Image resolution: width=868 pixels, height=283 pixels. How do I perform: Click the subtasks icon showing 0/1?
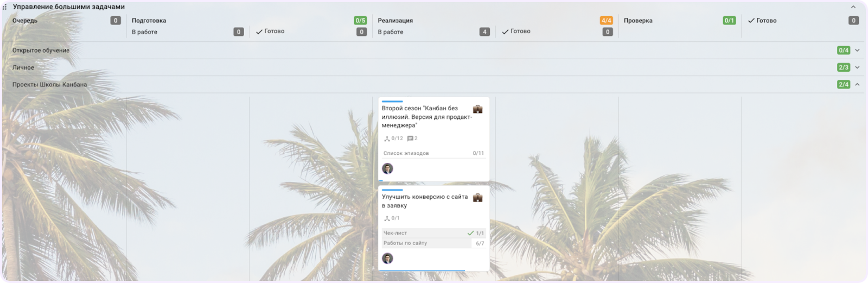click(387, 218)
